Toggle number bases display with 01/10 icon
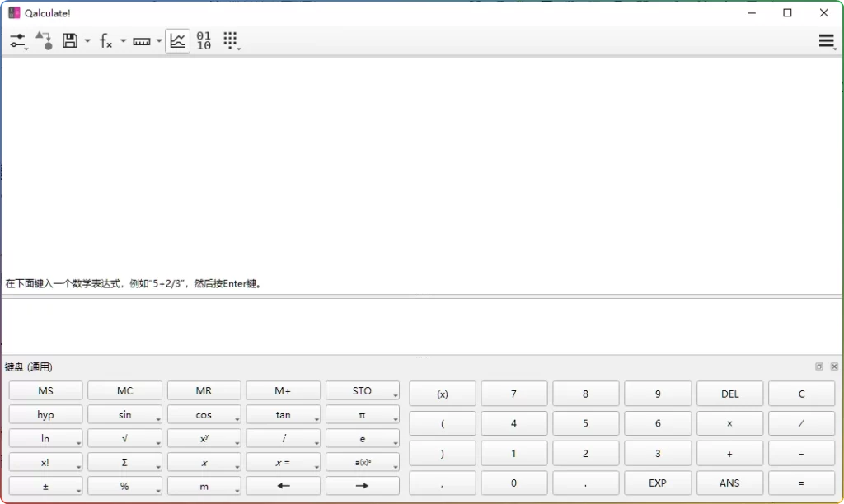 coord(204,40)
